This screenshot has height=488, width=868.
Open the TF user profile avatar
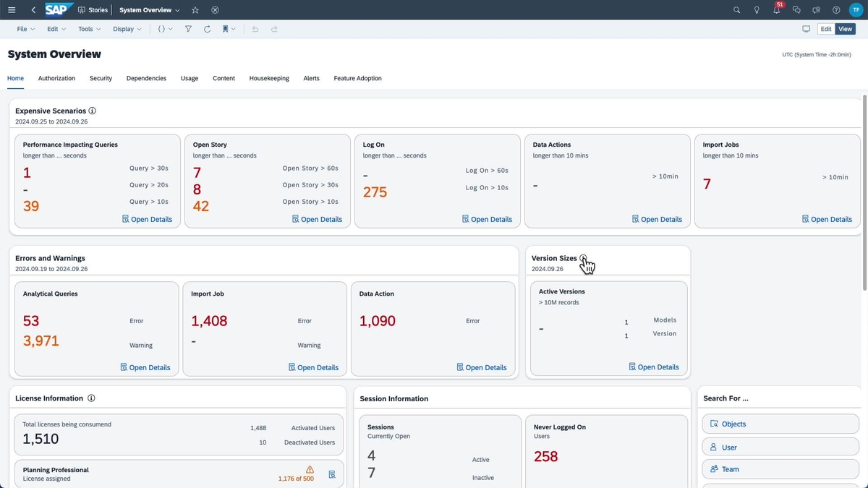tap(856, 10)
